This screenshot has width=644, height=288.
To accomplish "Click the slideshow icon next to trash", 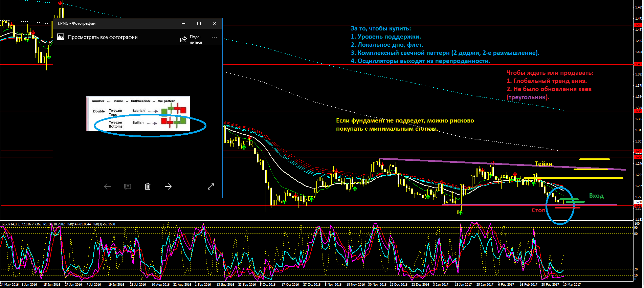I will (128, 186).
